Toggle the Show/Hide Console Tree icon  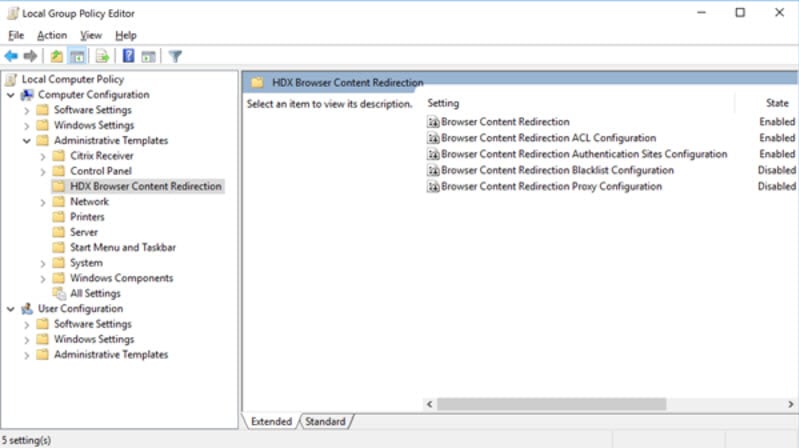click(77, 56)
